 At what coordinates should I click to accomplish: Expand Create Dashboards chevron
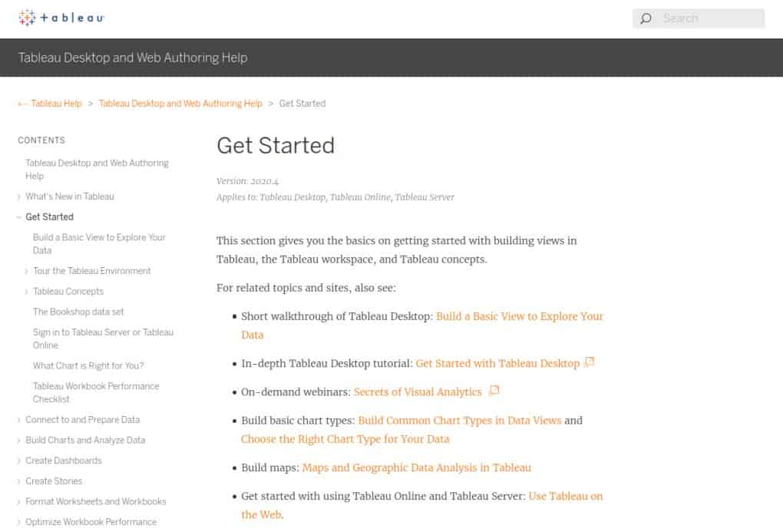[x=19, y=461]
